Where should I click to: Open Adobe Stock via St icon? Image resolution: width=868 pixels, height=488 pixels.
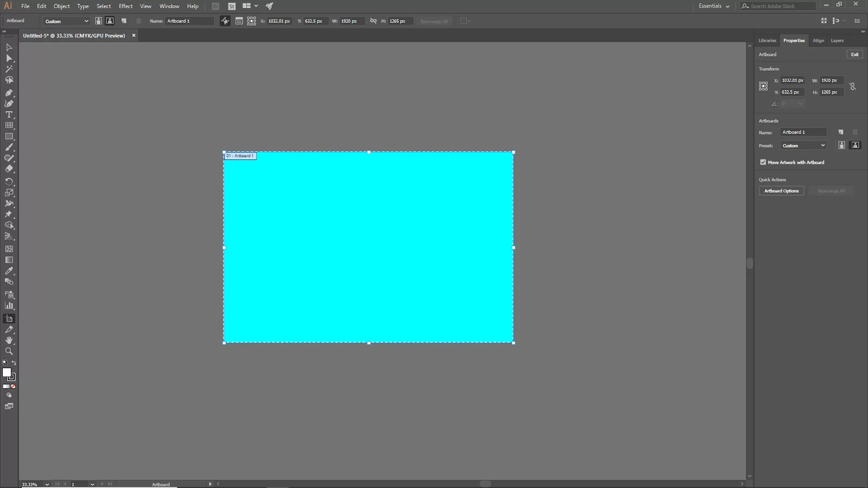pyautogui.click(x=232, y=6)
